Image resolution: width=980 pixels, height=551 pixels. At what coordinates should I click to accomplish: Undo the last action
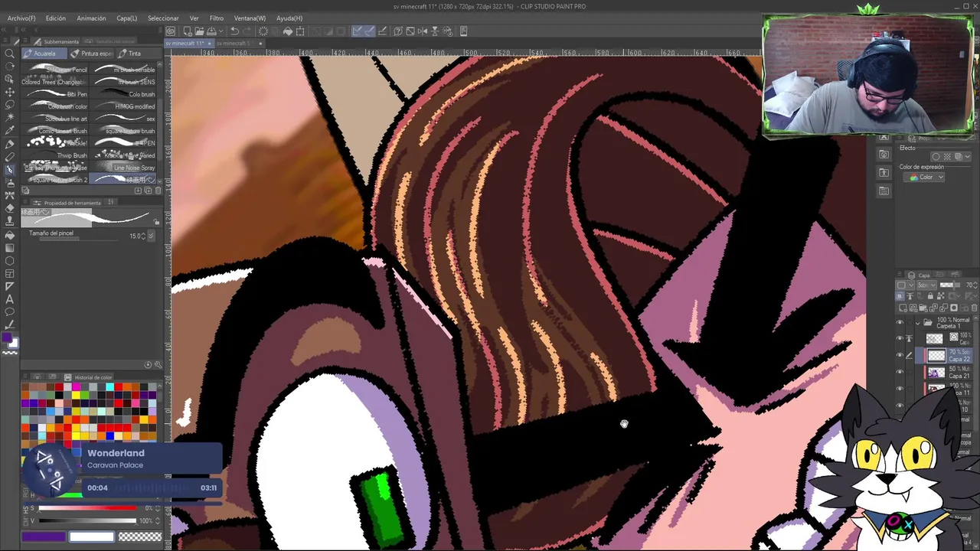tap(234, 31)
